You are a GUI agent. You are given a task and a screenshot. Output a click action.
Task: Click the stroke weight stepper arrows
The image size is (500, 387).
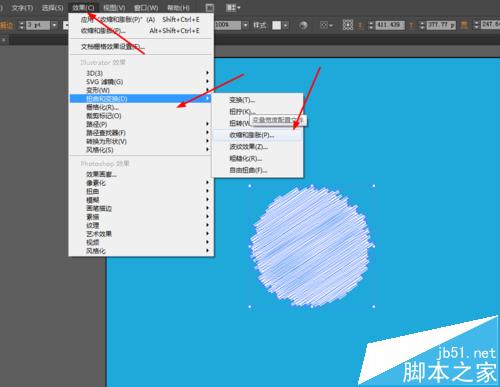(x=22, y=25)
